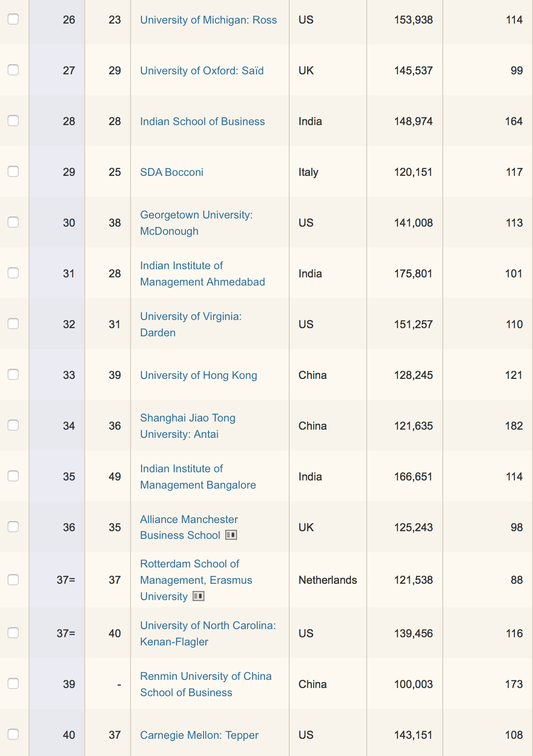The width and height of the screenshot is (533, 756).
Task: Click the value 148,974 for Indian School of Business
Action: [413, 121]
